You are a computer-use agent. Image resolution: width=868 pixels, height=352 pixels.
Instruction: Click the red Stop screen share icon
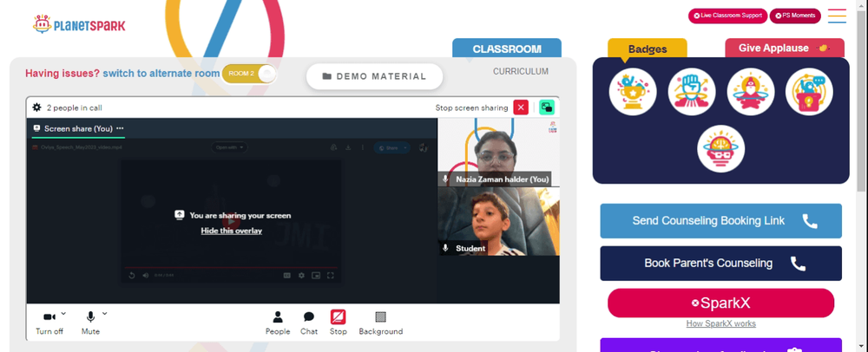[339, 316]
